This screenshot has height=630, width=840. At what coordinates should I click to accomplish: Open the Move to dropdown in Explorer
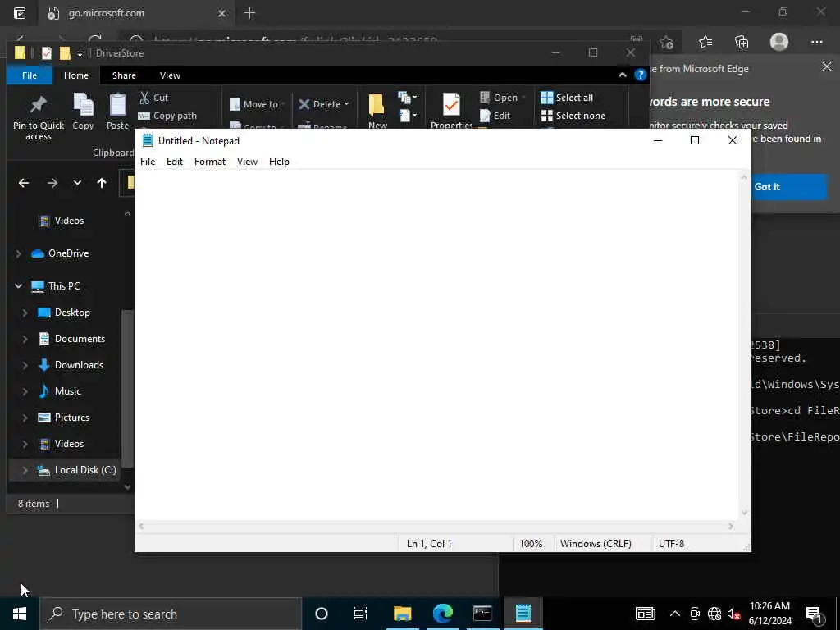257,104
